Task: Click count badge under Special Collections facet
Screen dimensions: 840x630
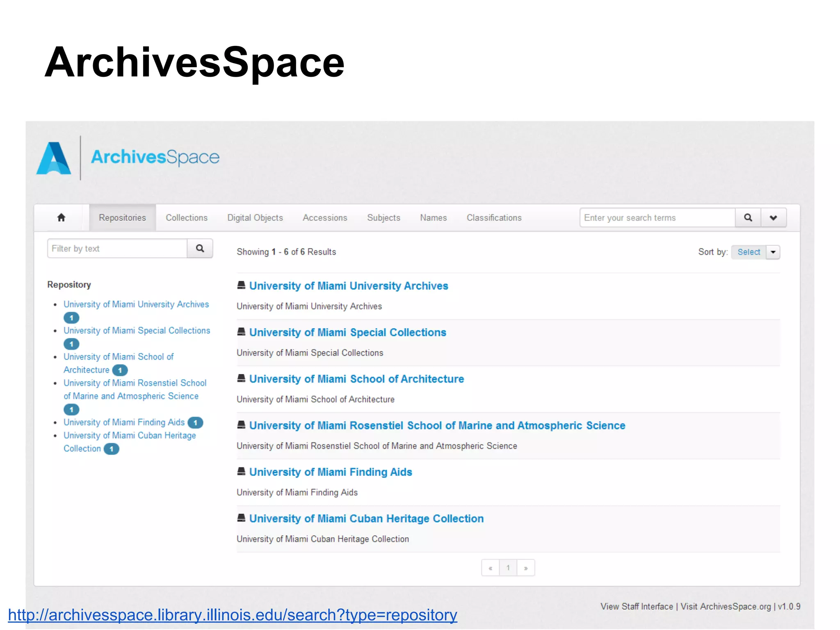Action: [71, 344]
